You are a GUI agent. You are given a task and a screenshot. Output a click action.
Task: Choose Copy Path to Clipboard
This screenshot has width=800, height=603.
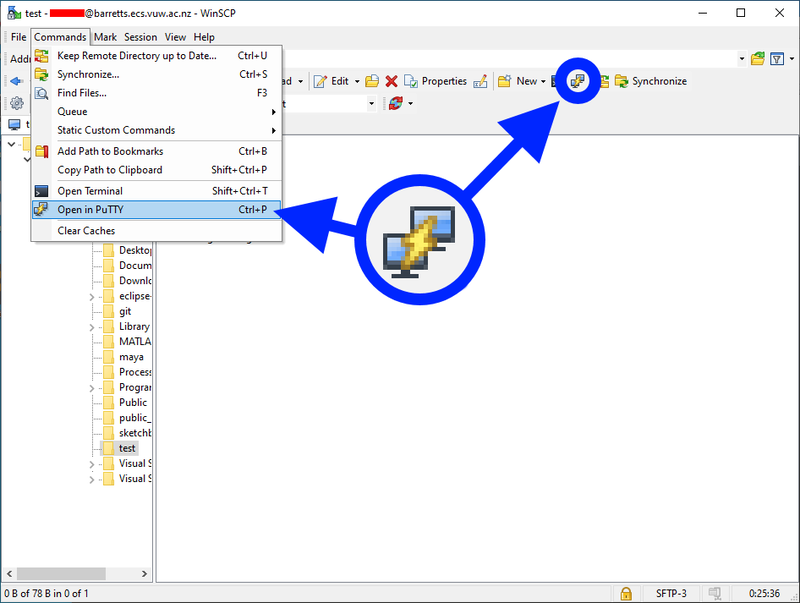pos(157,170)
